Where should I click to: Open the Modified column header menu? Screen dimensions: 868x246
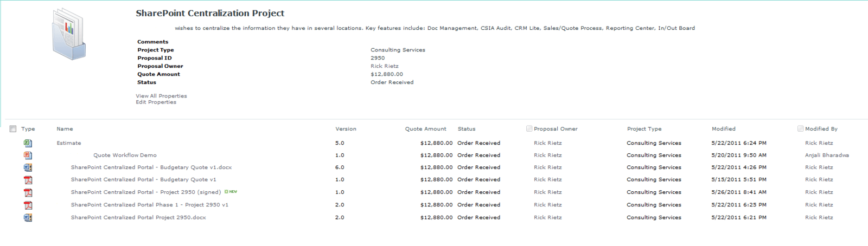pyautogui.click(x=724, y=129)
